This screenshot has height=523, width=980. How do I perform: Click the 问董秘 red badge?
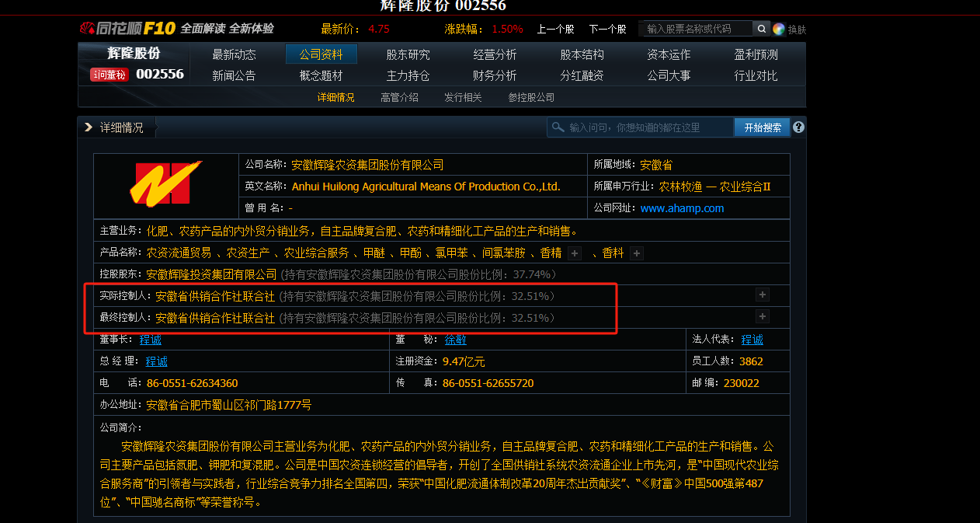(109, 75)
